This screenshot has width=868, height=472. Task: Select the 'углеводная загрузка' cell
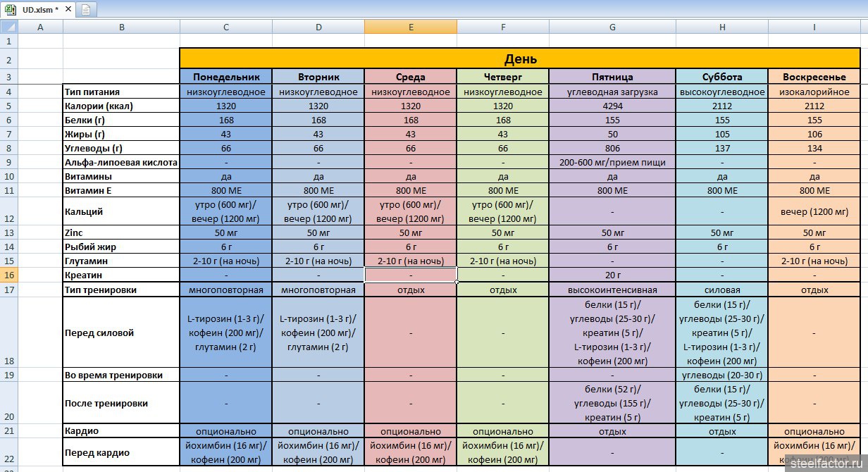612,92
